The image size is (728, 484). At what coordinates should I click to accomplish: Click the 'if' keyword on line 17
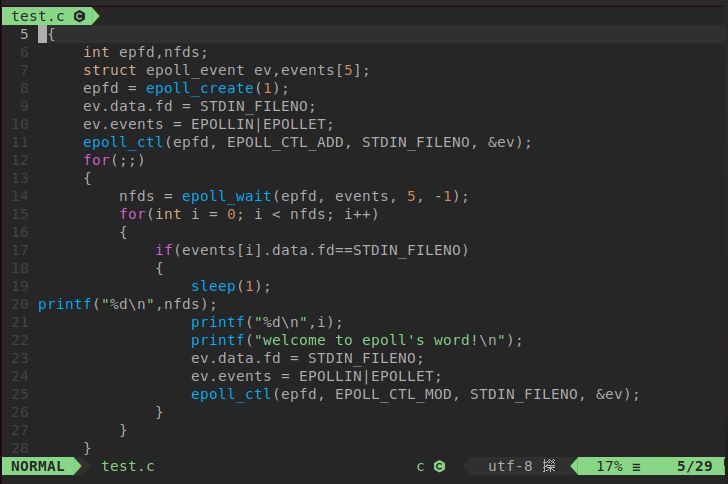[163, 250]
